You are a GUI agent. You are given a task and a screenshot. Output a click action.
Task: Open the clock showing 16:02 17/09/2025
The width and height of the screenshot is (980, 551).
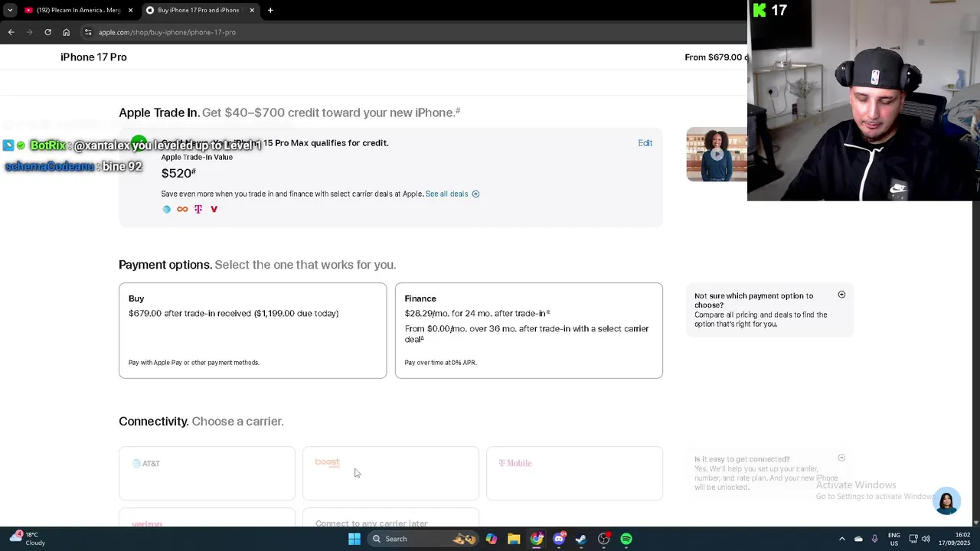955,539
